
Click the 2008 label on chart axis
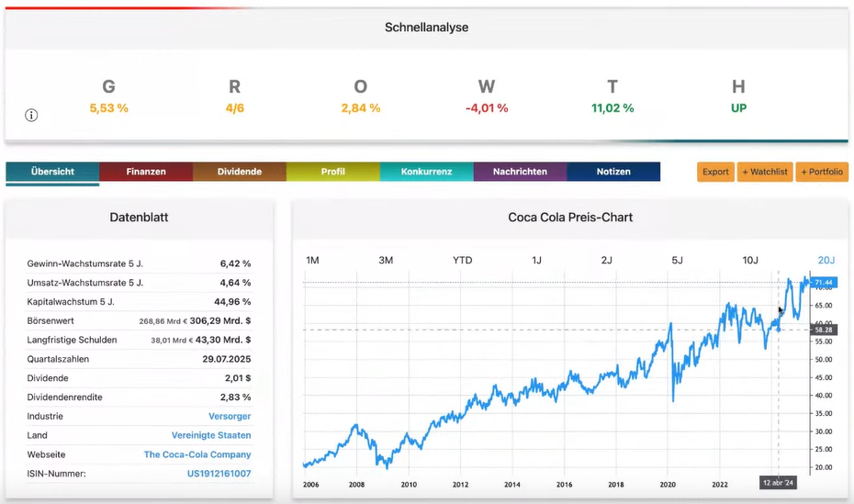[x=356, y=485]
